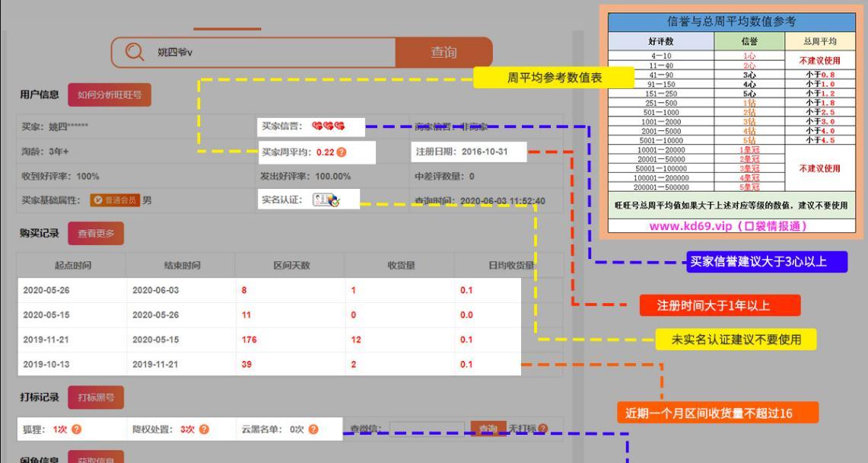The image size is (868, 463).
Task: Click daily average 0.0 in the 2020-05-15 row
Action: tap(466, 315)
